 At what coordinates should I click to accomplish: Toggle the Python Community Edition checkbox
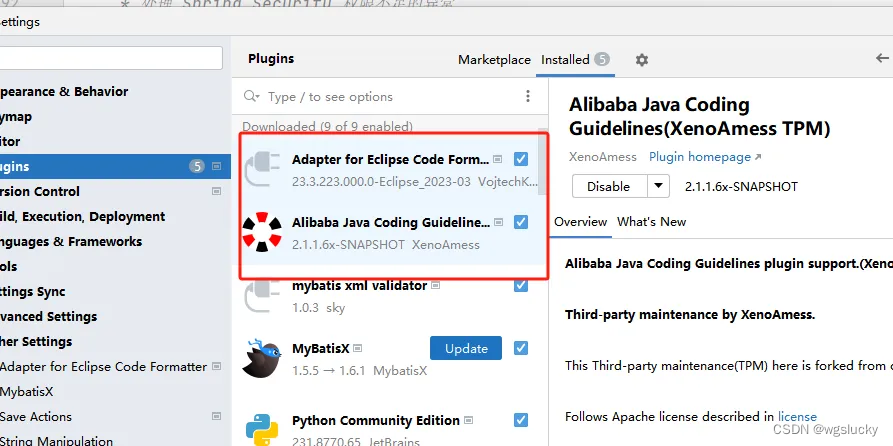tap(521, 420)
